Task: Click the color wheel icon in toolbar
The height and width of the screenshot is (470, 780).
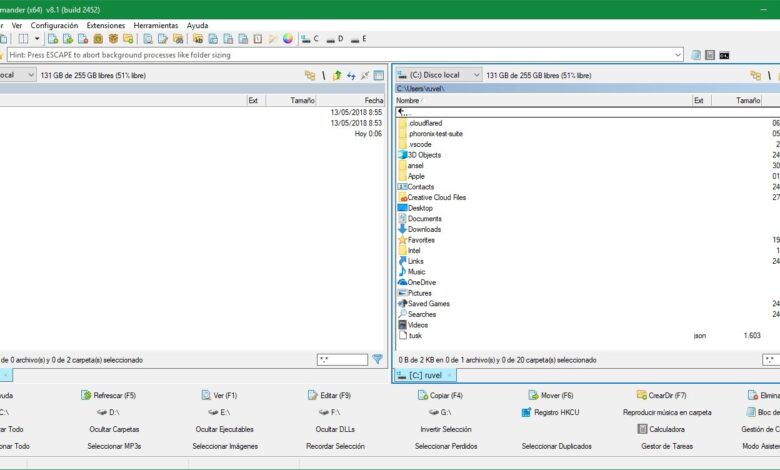Action: [288, 39]
